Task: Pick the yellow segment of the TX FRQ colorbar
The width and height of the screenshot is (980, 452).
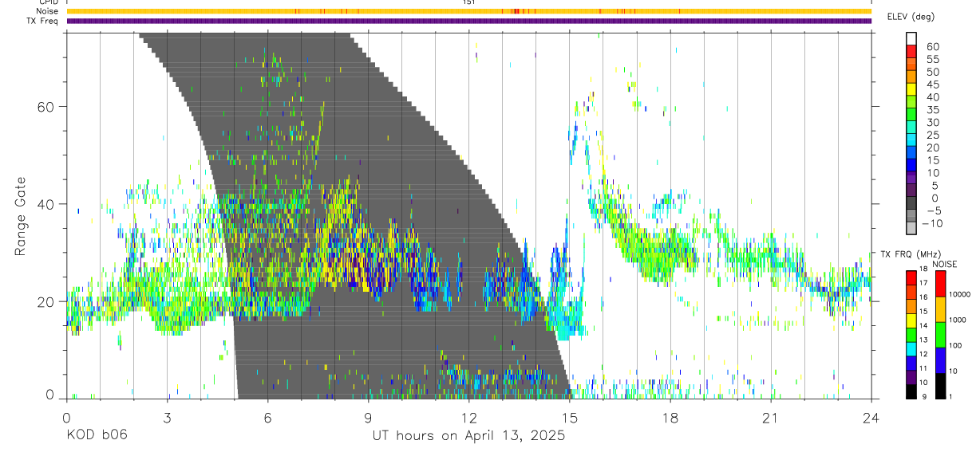Action: (x=911, y=320)
